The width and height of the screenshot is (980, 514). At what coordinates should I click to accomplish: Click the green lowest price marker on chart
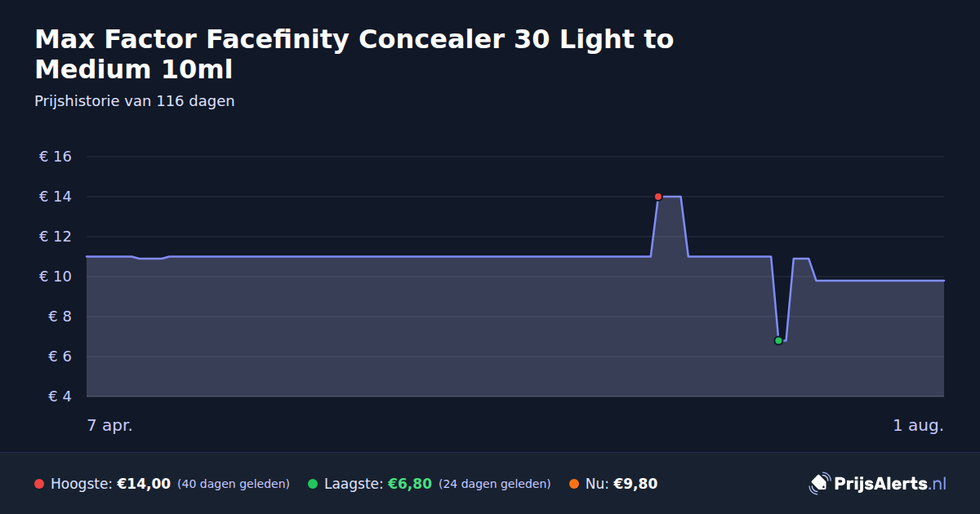(778, 340)
